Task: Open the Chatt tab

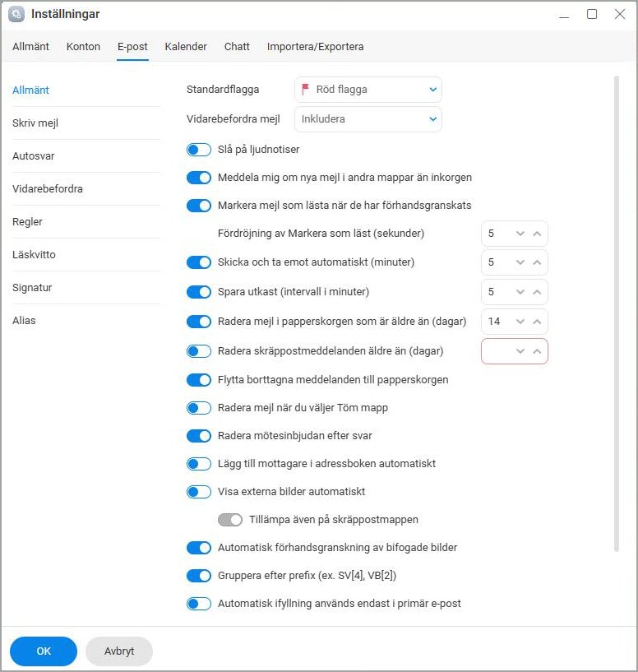Action: click(x=237, y=46)
